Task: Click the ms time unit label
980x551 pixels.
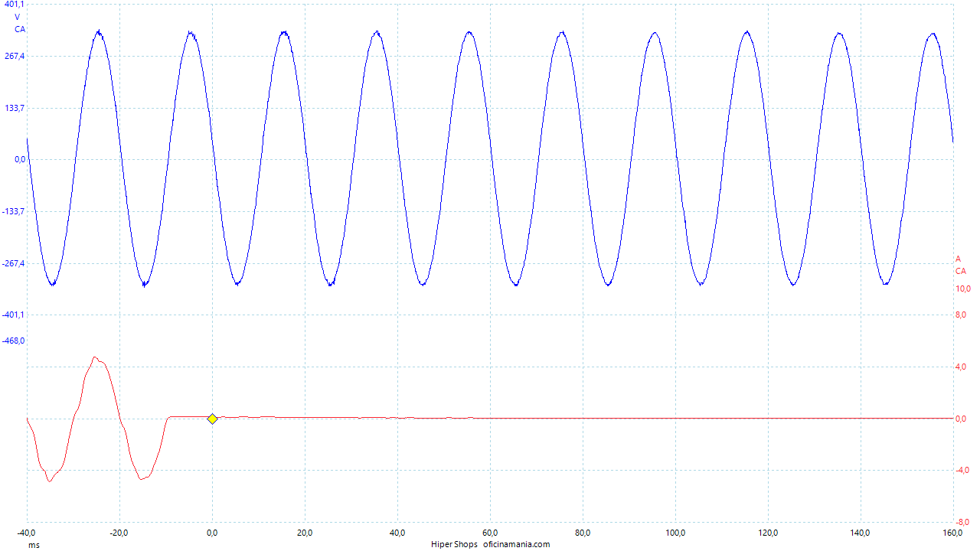Action: pyautogui.click(x=34, y=545)
